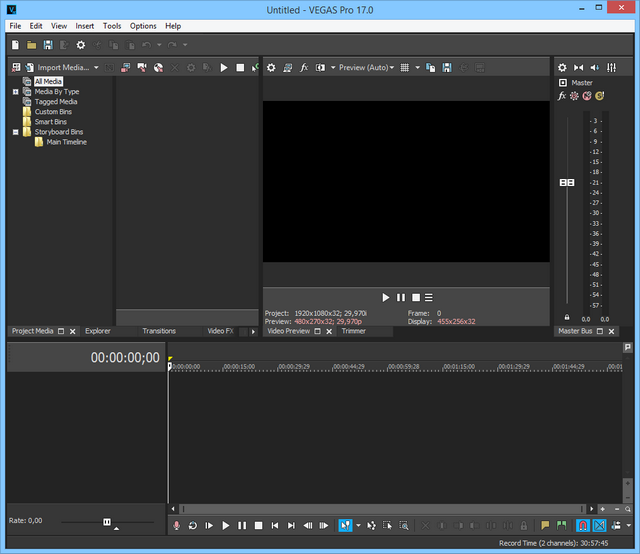Switch to the Transitions tab
Screen dimensions: 640x554
[x=159, y=331]
